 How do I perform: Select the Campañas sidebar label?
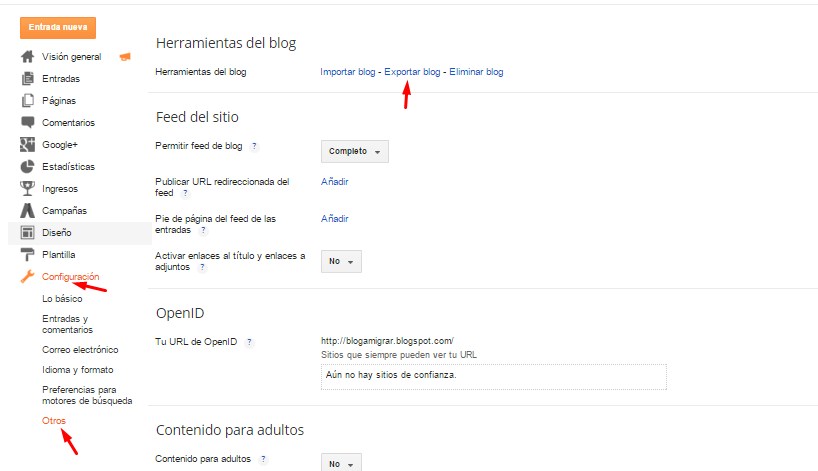pos(64,211)
